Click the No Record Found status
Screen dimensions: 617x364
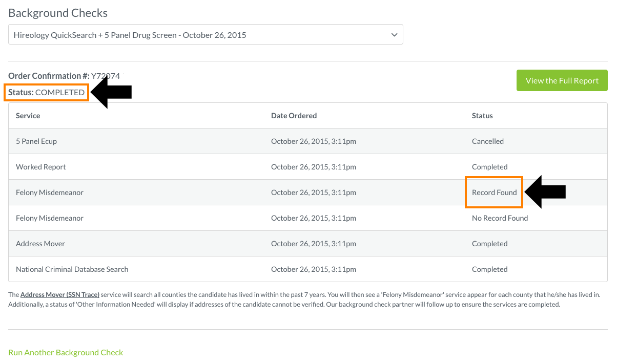[x=500, y=218]
